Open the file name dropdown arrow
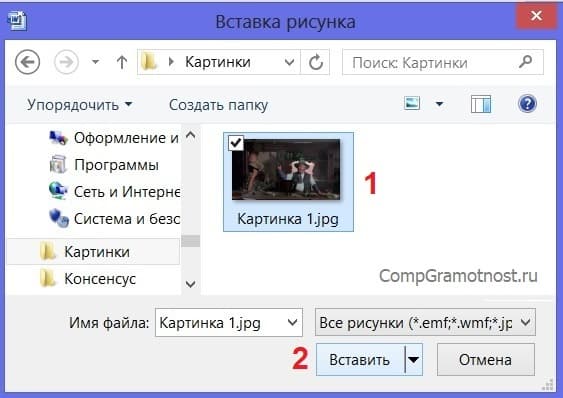The height and width of the screenshot is (398, 563). tap(293, 322)
